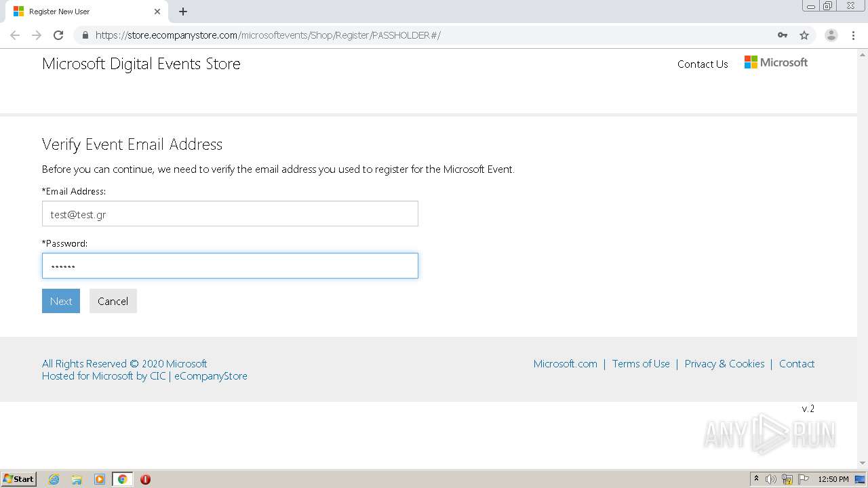868x488 pixels.
Task: Click the padlock site info icon
Action: tap(85, 35)
